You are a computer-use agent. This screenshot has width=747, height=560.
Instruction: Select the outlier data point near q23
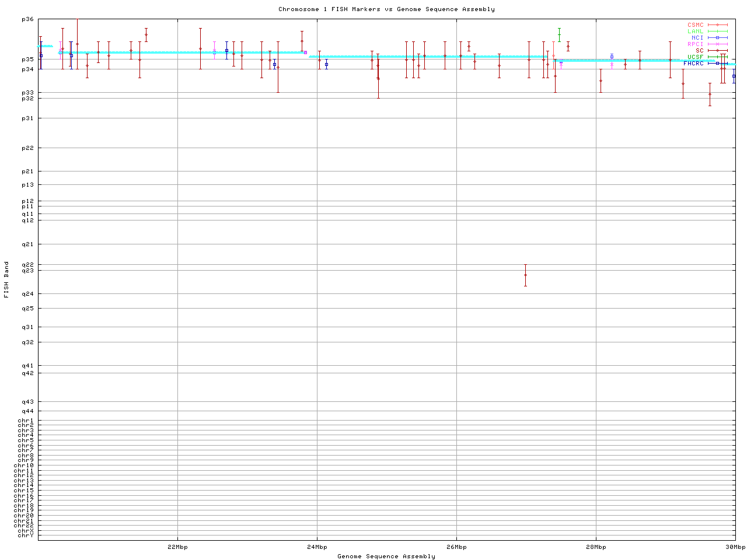pyautogui.click(x=525, y=275)
